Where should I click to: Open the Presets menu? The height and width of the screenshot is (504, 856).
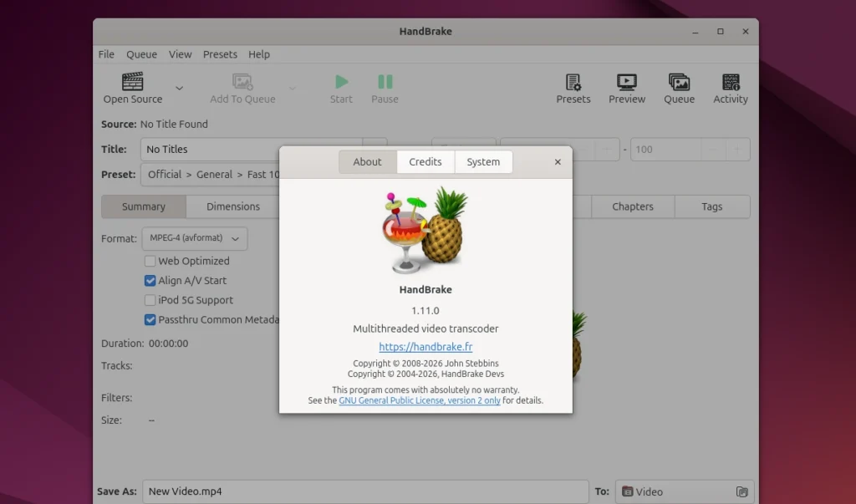220,53
